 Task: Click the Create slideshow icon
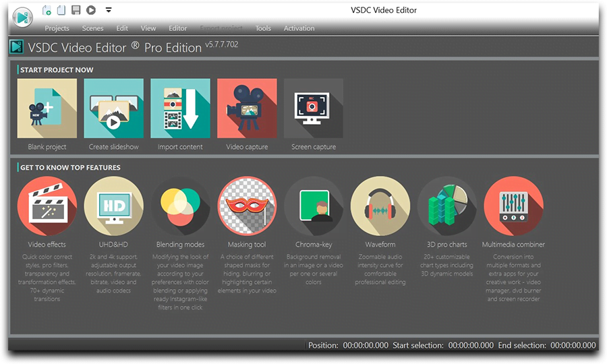pyautogui.click(x=114, y=109)
